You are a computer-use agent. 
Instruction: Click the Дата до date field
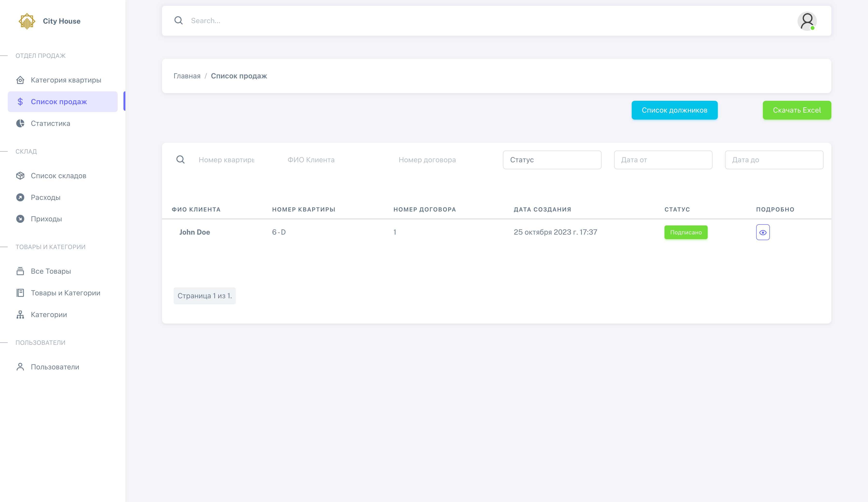pos(774,160)
